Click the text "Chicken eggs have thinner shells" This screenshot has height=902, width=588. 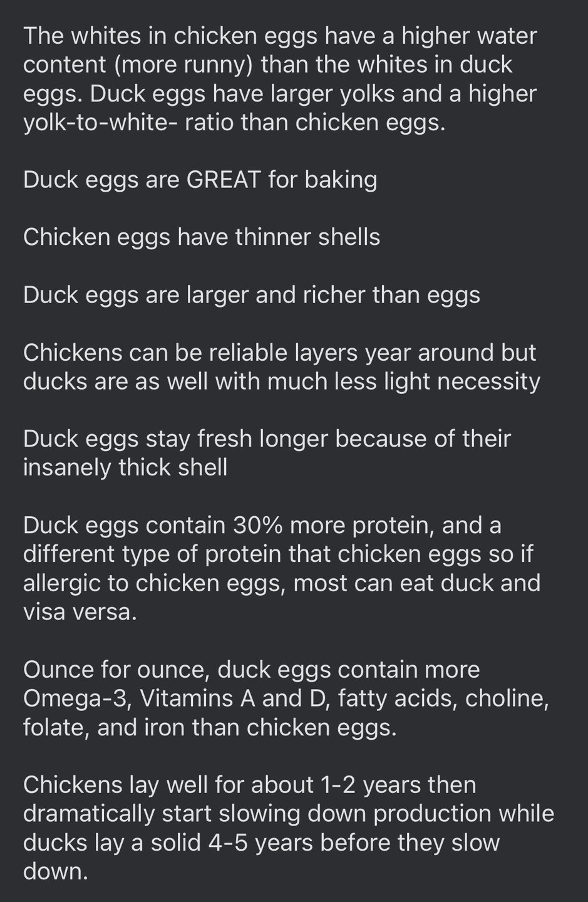point(202,237)
